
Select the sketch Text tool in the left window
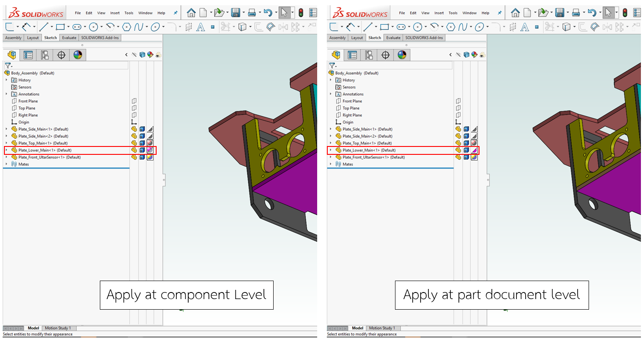pos(201,27)
